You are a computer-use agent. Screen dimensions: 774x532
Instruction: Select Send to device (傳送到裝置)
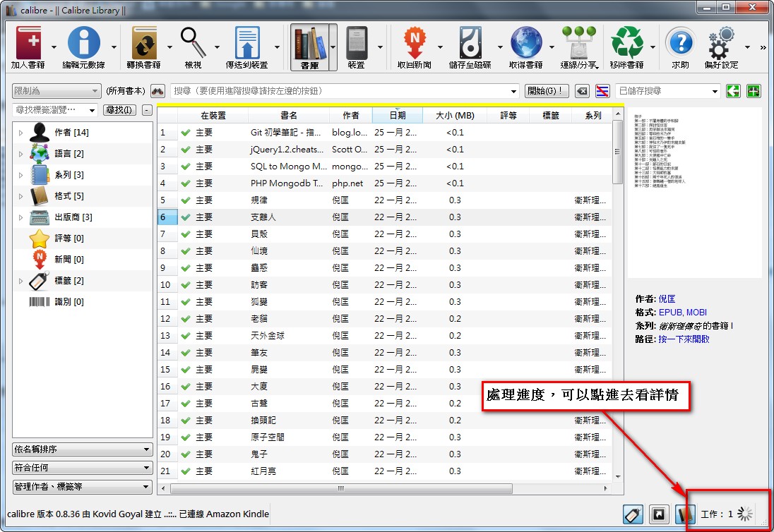click(246, 47)
